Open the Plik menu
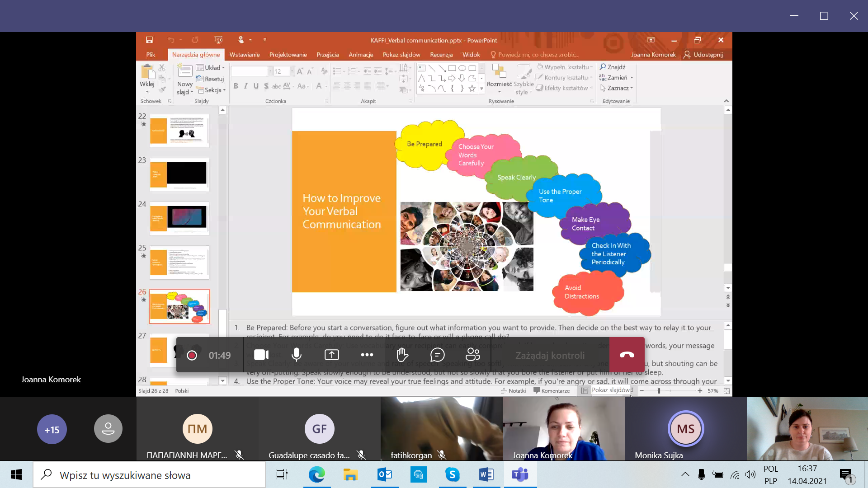The height and width of the screenshot is (488, 868). 151,55
